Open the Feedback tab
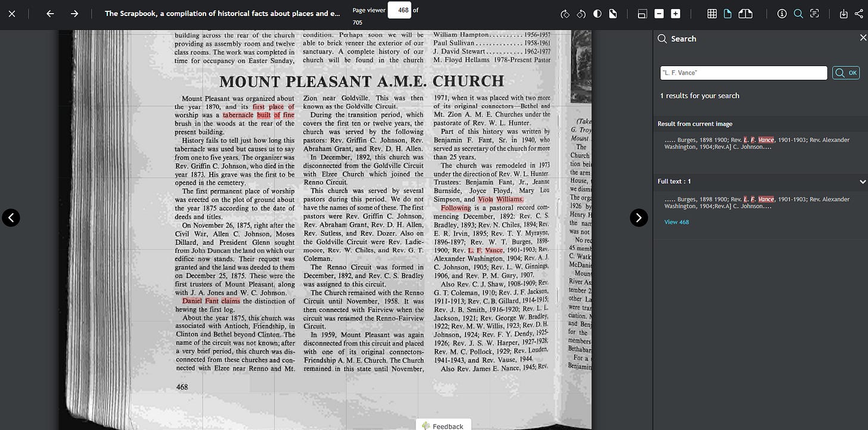The image size is (868, 430). pos(443,425)
